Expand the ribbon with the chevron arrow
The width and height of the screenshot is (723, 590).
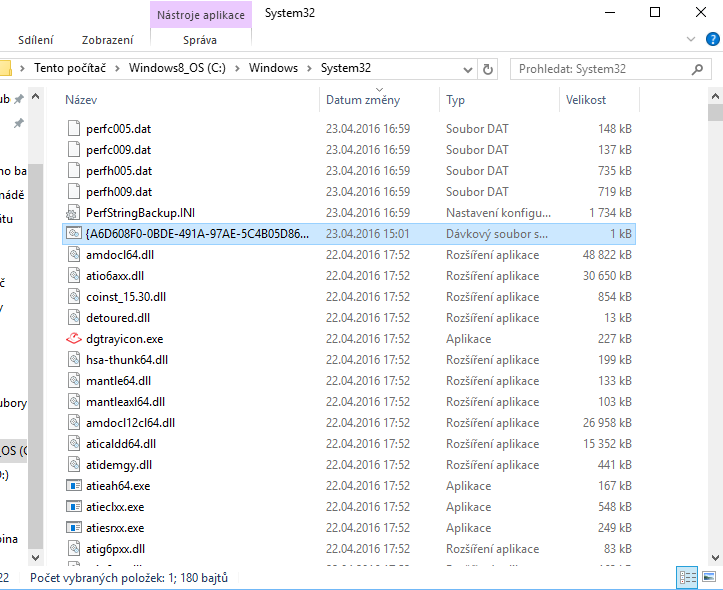(691, 39)
